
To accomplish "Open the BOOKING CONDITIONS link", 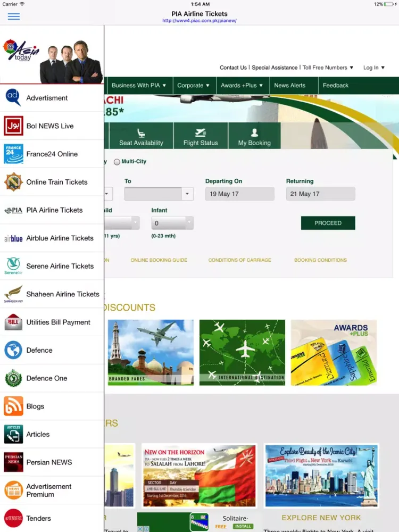I will click(320, 260).
